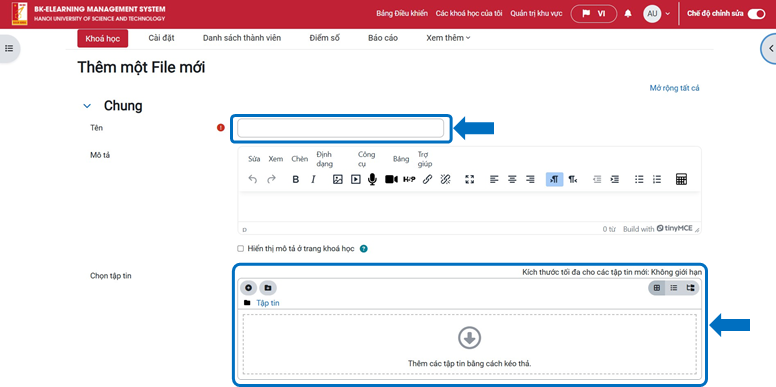Increase indent in editor

(614, 180)
